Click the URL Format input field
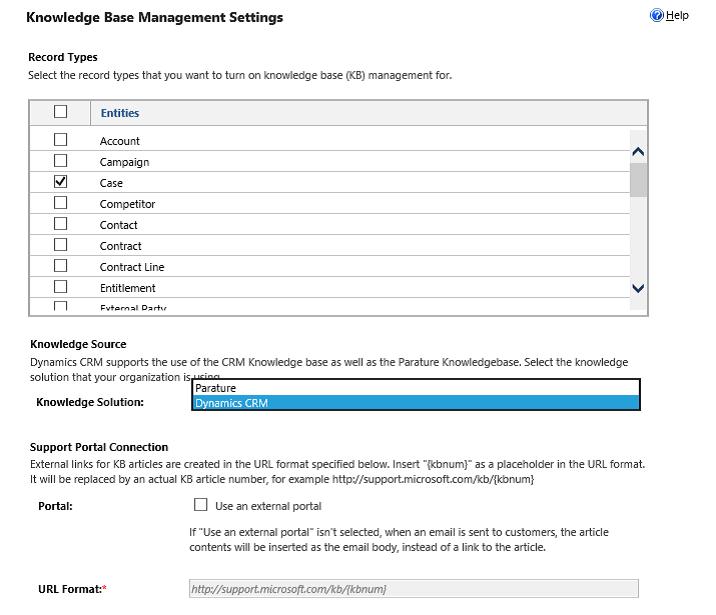Viewport: 716px width, 615px height. (x=414, y=589)
